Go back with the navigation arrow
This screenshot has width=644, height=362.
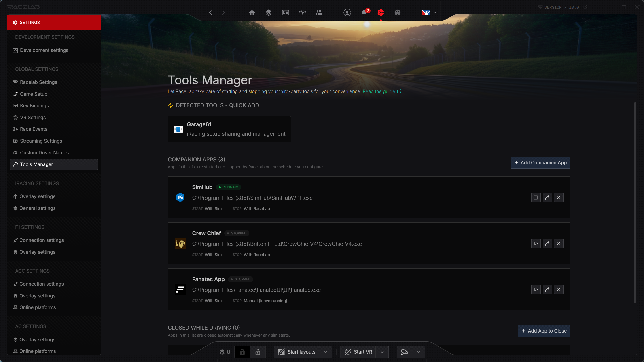[210, 13]
